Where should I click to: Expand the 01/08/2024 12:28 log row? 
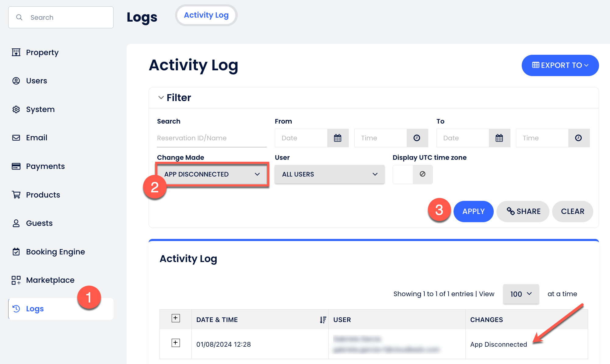coord(176,343)
